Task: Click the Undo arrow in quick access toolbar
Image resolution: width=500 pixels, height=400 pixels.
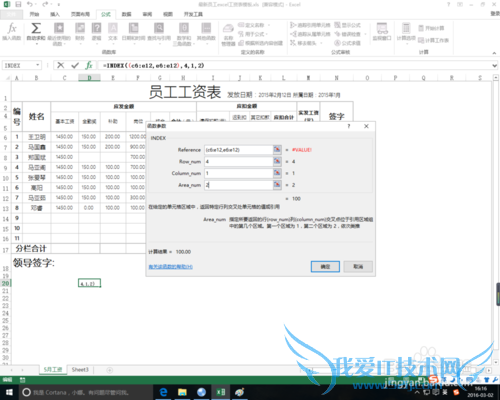Action: tap(30, 4)
